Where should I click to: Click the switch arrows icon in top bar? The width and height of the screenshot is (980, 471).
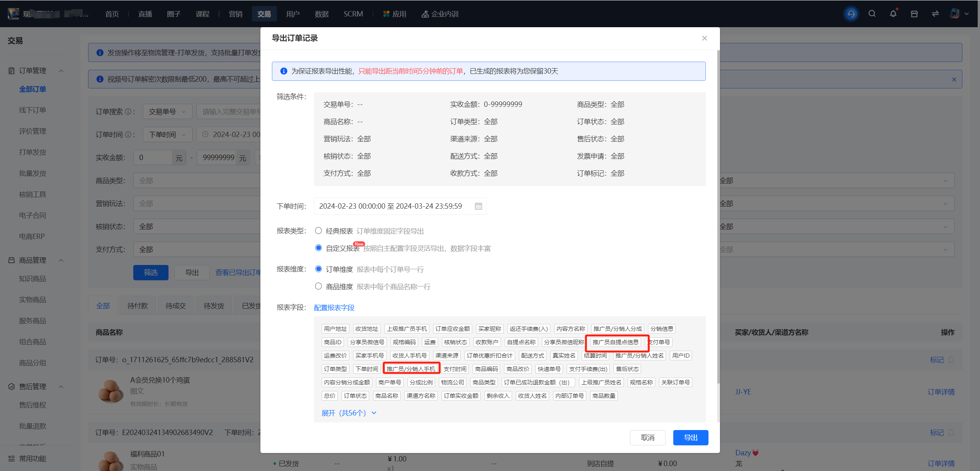tap(935, 14)
